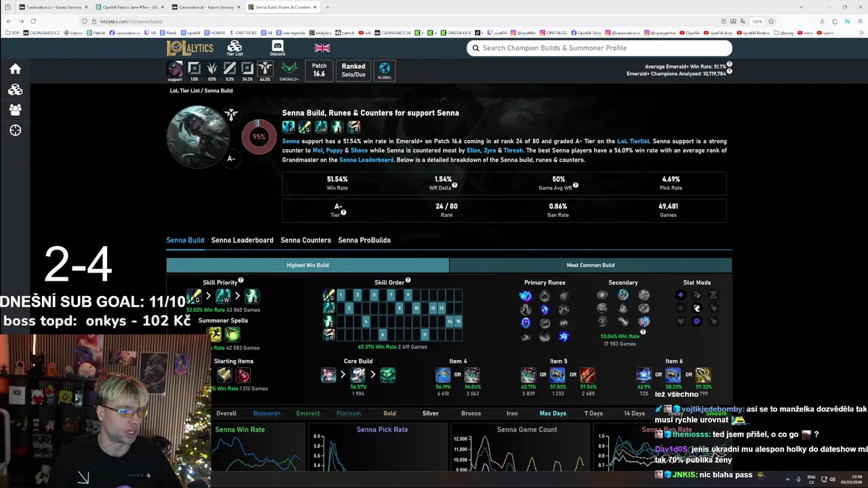Click the first Core Build item icon
The height and width of the screenshot is (488, 868).
tap(328, 375)
